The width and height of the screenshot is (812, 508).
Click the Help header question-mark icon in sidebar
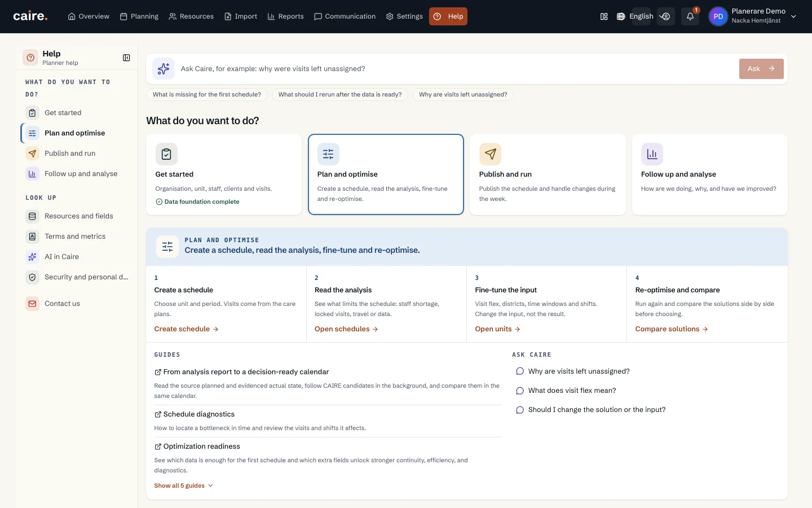pos(30,58)
